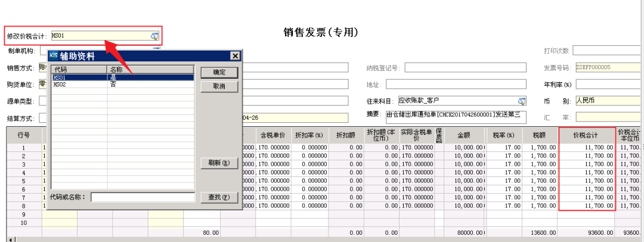Select the 否 name cell in dialog
Viewport: 644px width, 242px height.
click(150, 84)
